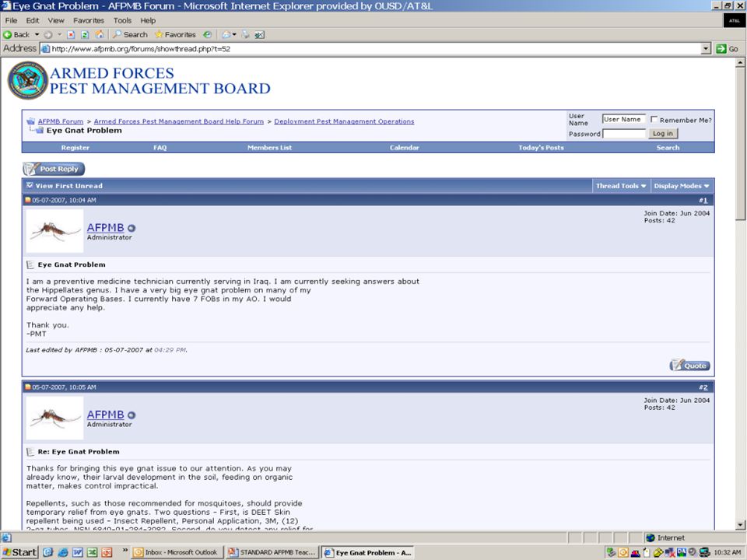Open the Back button history dropdown arrow
Viewport: 747px width, 560px height.
(x=37, y=35)
